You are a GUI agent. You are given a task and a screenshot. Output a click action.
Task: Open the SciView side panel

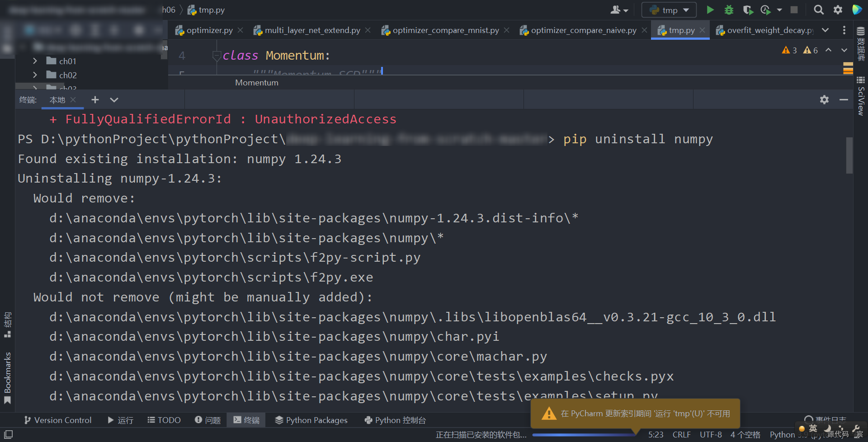(x=861, y=96)
